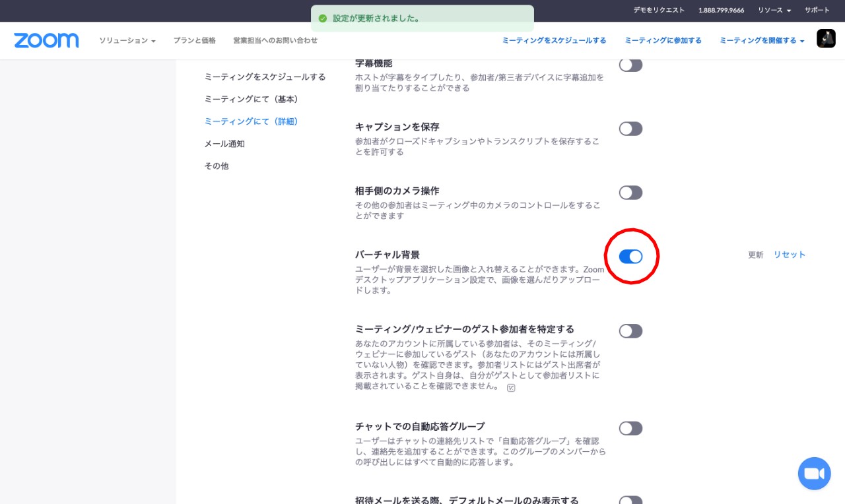This screenshot has width=845, height=504.
Task: Click info icon under guest participants description
Action: (511, 388)
